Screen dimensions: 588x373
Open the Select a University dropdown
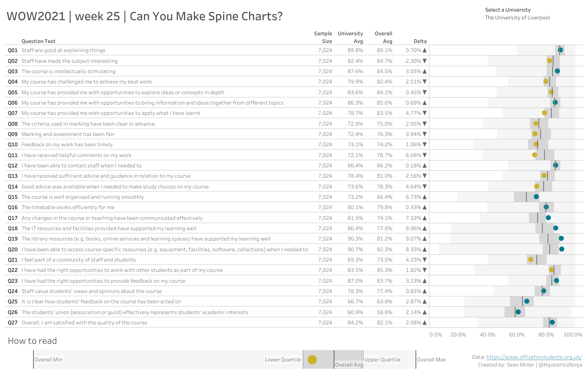517,18
